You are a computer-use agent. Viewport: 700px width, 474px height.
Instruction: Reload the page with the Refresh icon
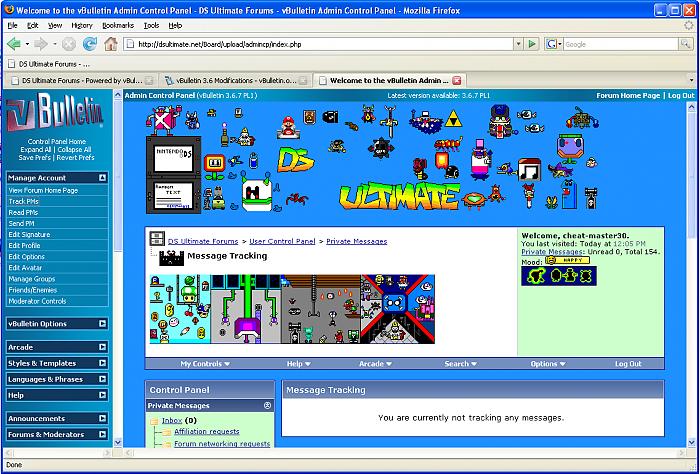(89, 44)
